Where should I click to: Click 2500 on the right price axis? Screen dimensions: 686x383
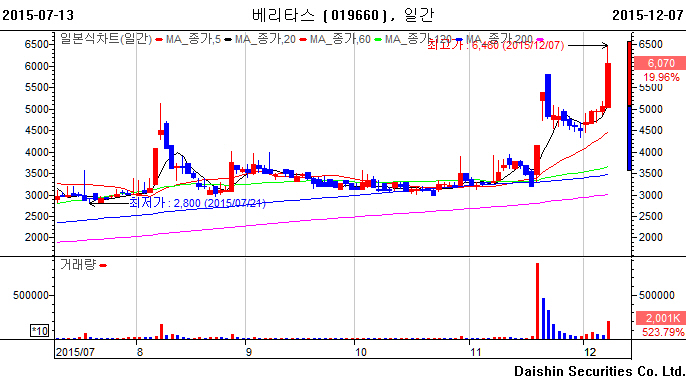pyautogui.click(x=650, y=216)
